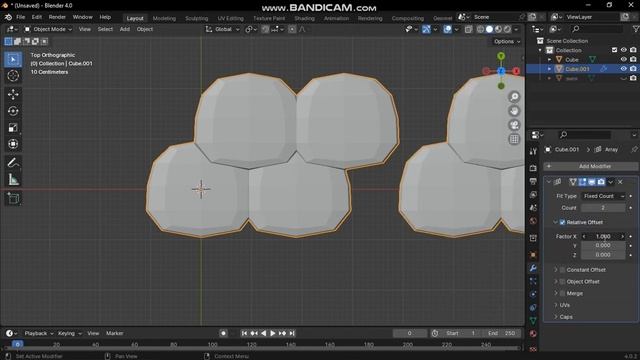Viewport: 640px width, 360px height.
Task: Toggle viewport overlays button
Action: 447,29
